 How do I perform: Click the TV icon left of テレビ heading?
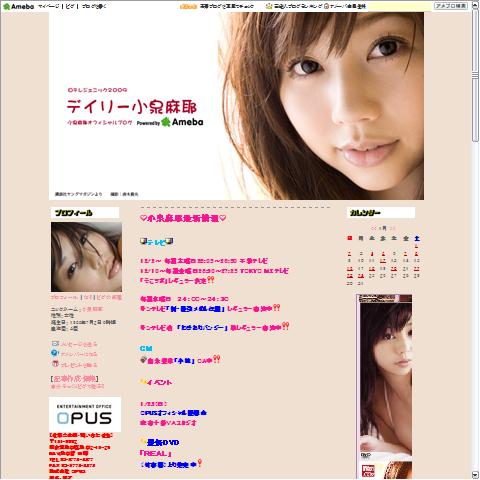click(143, 241)
